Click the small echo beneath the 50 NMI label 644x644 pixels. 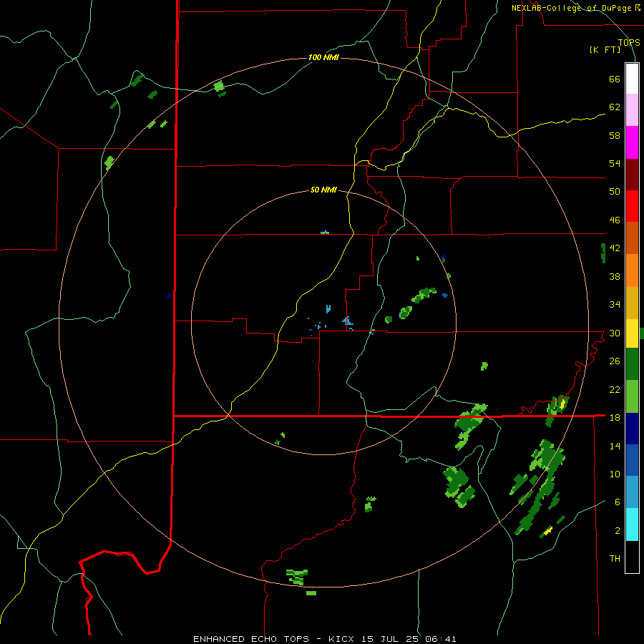tap(325, 233)
